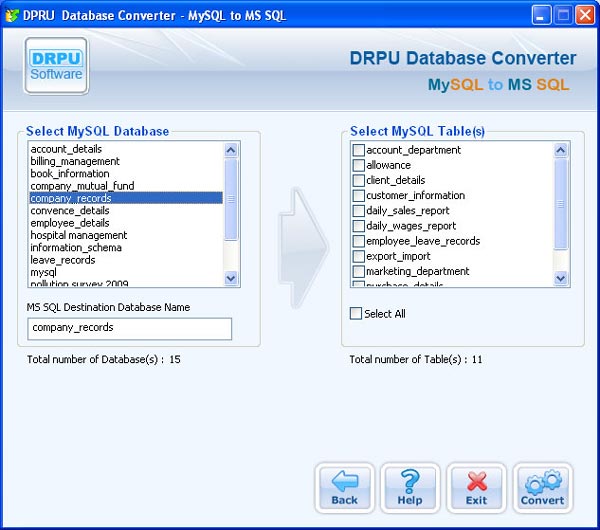
Task: Select book_information database
Action: [126, 173]
